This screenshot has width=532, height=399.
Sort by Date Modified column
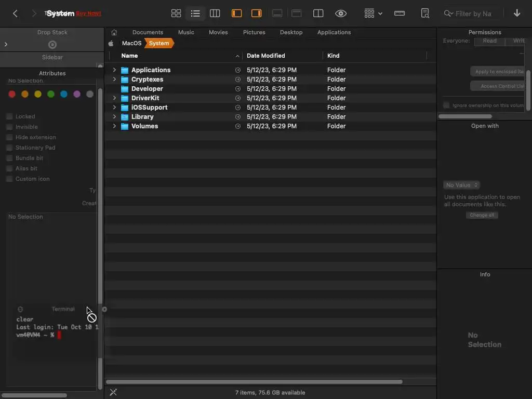265,56
